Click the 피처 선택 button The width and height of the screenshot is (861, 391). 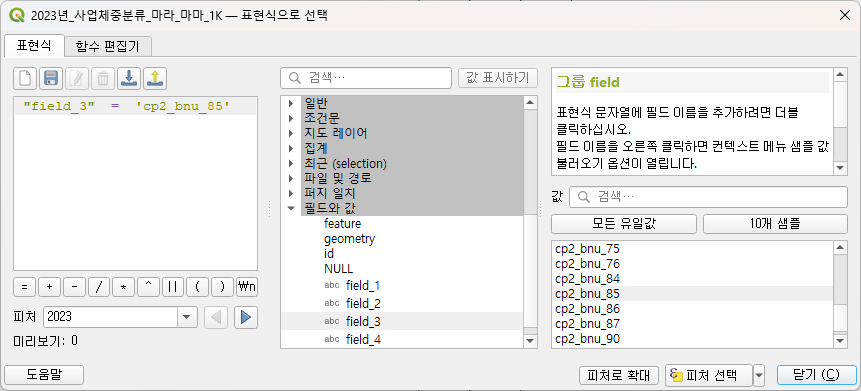click(709, 376)
